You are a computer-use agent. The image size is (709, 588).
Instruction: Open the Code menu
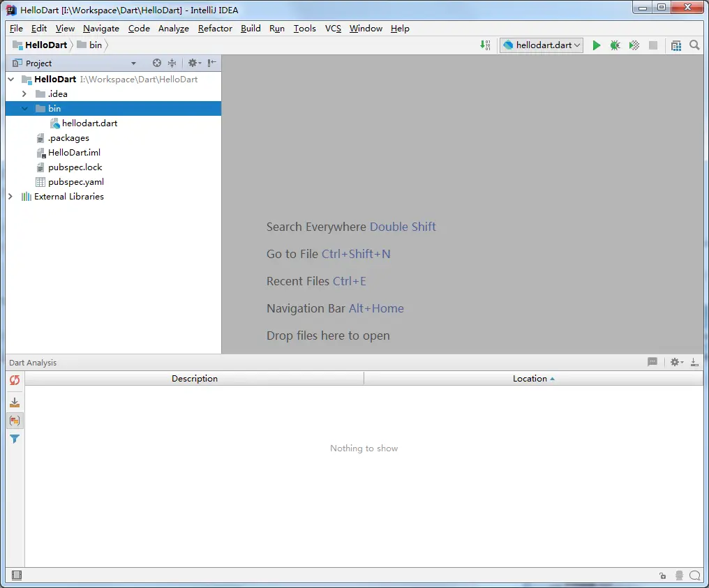[139, 29]
